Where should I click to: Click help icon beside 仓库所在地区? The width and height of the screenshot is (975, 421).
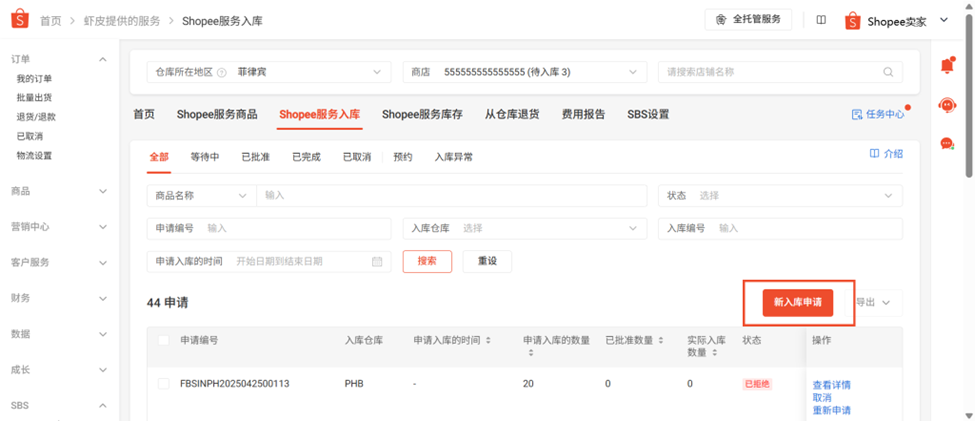pos(222,72)
